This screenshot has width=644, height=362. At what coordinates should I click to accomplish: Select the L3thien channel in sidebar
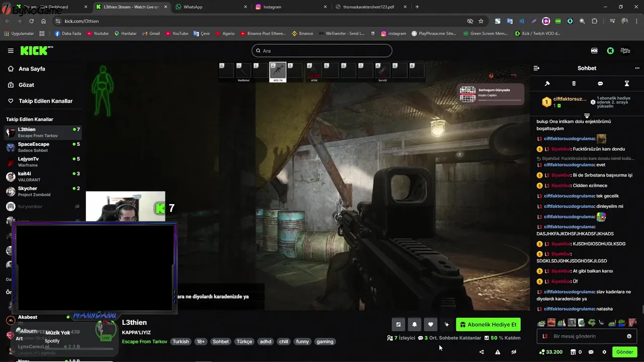coord(43,132)
